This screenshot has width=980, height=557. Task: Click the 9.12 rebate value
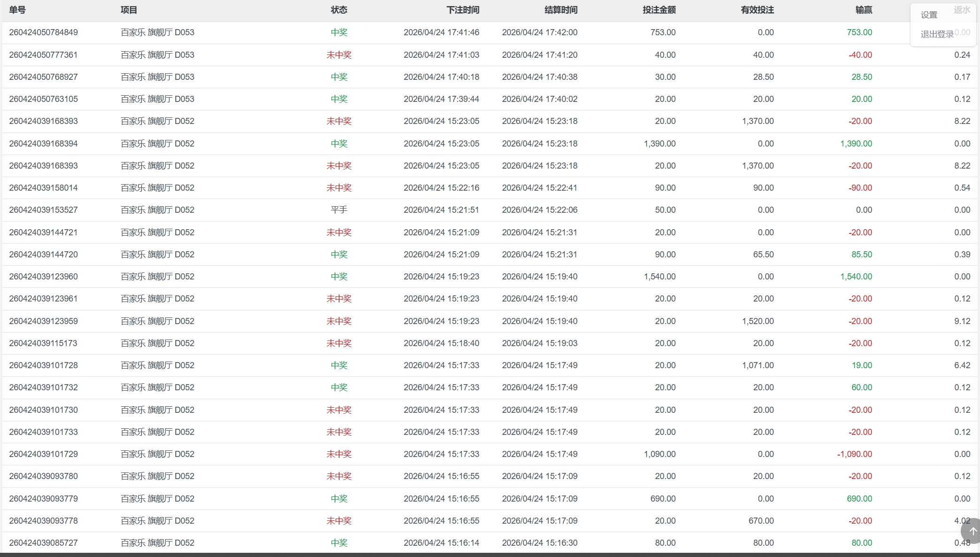(x=962, y=321)
